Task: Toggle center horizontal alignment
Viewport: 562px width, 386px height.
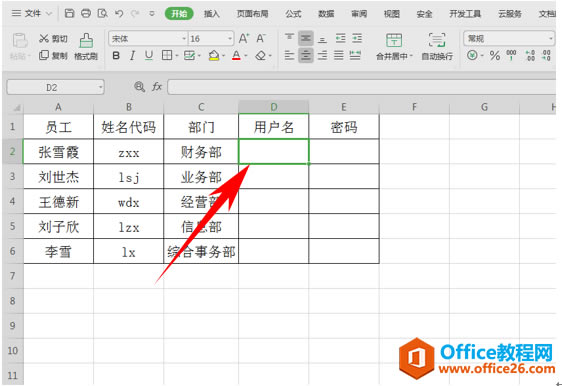Action: tap(306, 55)
